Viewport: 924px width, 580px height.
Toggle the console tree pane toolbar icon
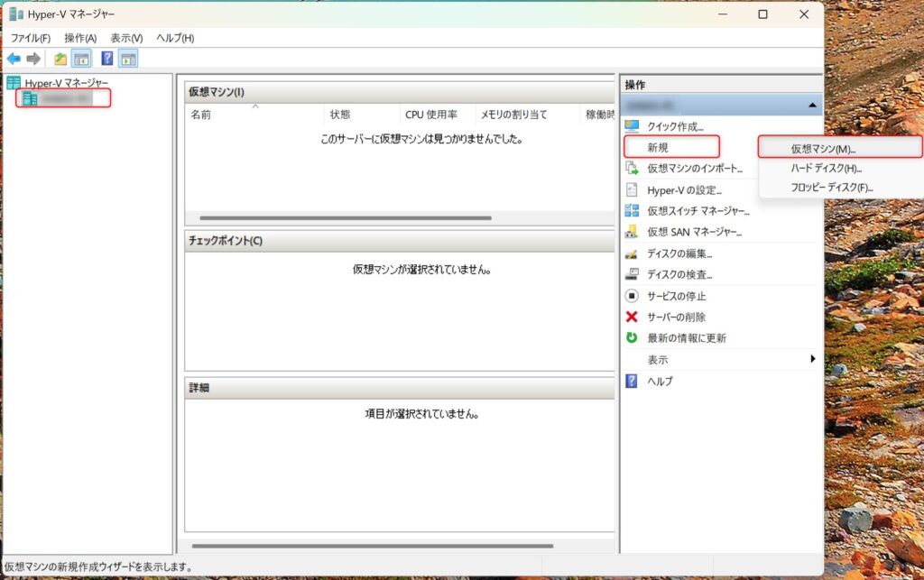(x=81, y=59)
